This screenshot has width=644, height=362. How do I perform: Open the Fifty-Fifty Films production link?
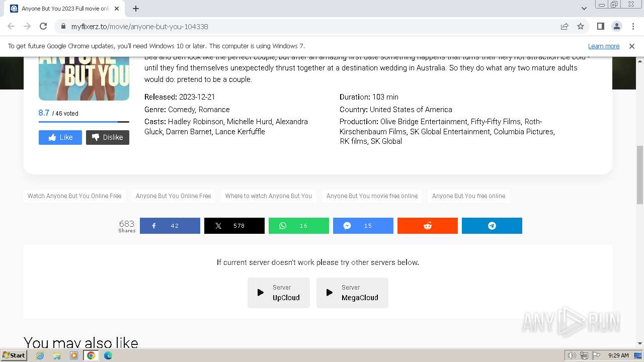496,122
